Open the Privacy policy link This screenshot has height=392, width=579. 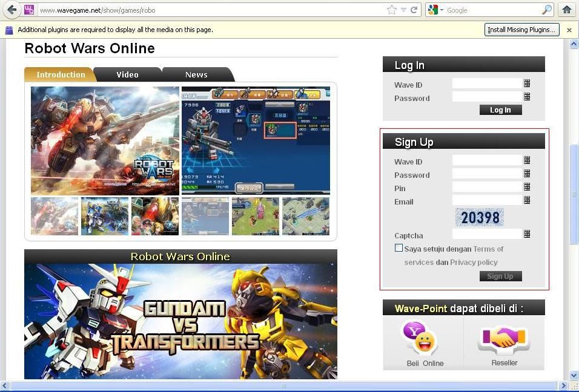[x=474, y=263]
